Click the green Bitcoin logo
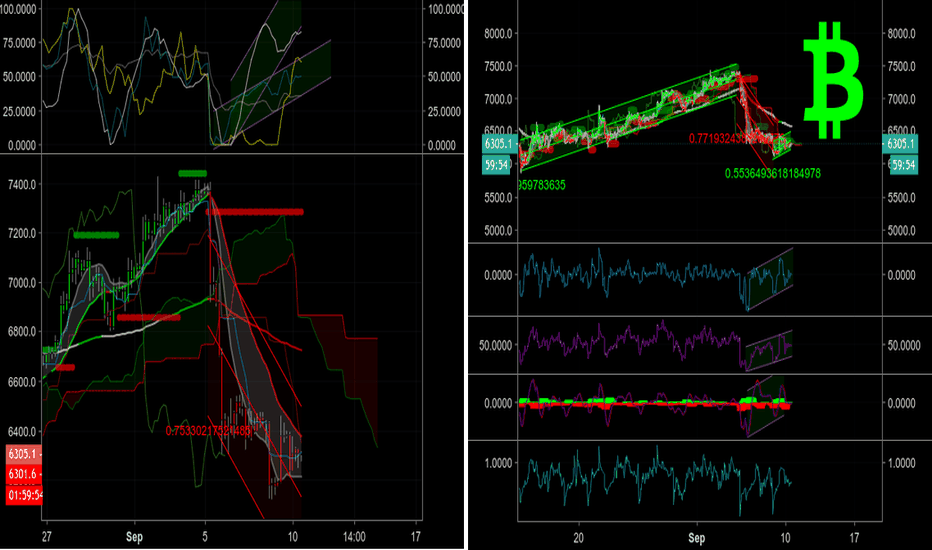Screen dimensions: 932x550 click(833, 80)
